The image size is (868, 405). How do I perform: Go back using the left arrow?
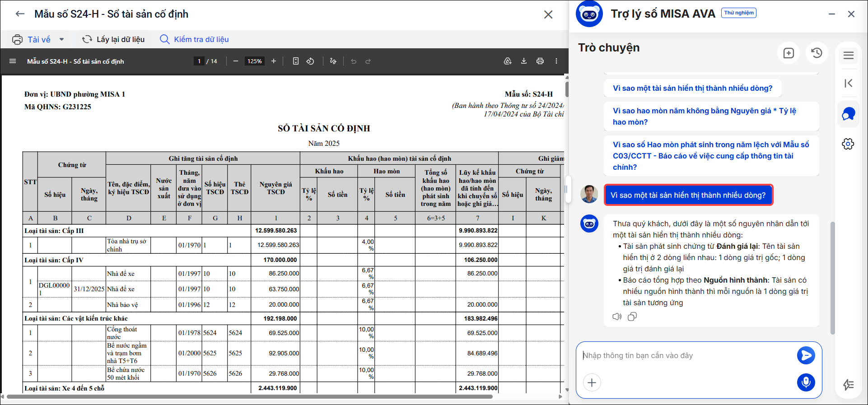point(20,14)
